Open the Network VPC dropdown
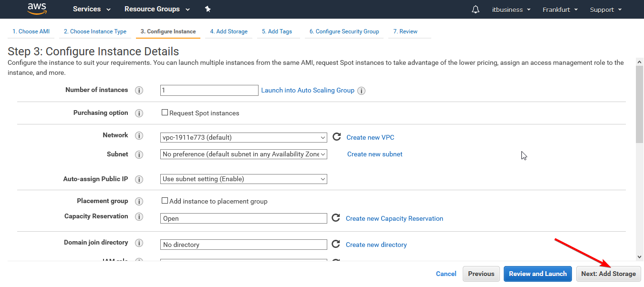Screen dimensions: 644x287 (244, 138)
